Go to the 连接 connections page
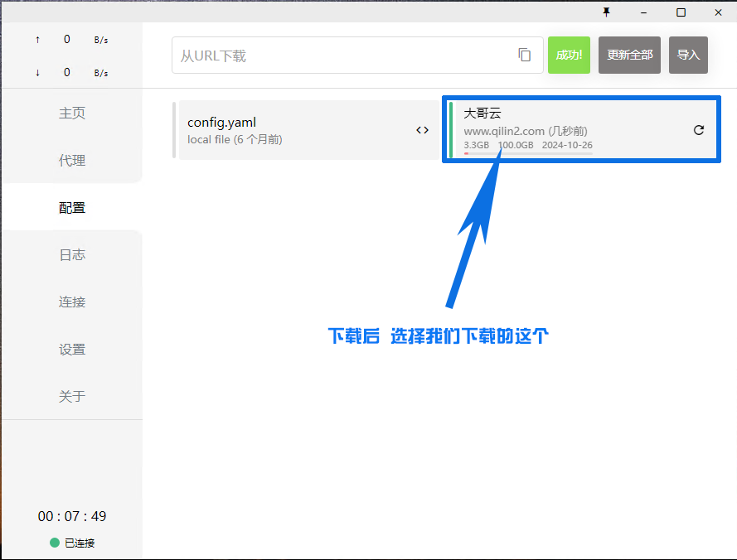737x560 pixels. tap(72, 302)
